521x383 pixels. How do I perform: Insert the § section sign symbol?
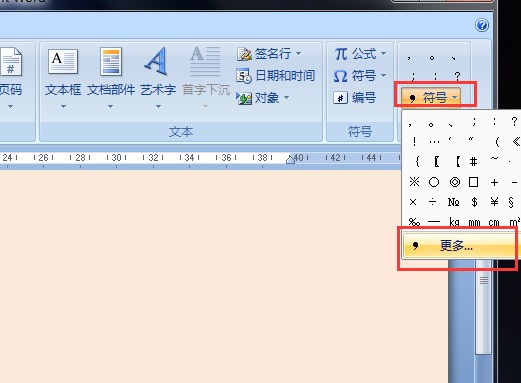[x=511, y=202]
